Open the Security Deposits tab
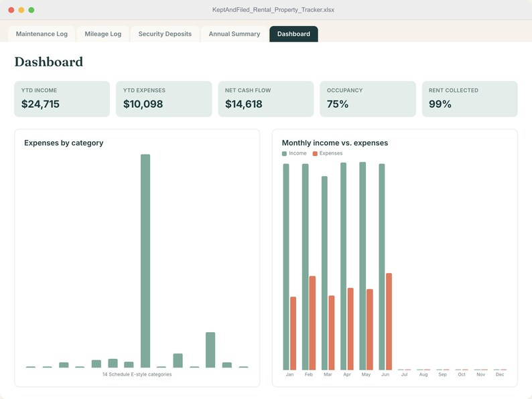This screenshot has height=399, width=532. coord(165,34)
